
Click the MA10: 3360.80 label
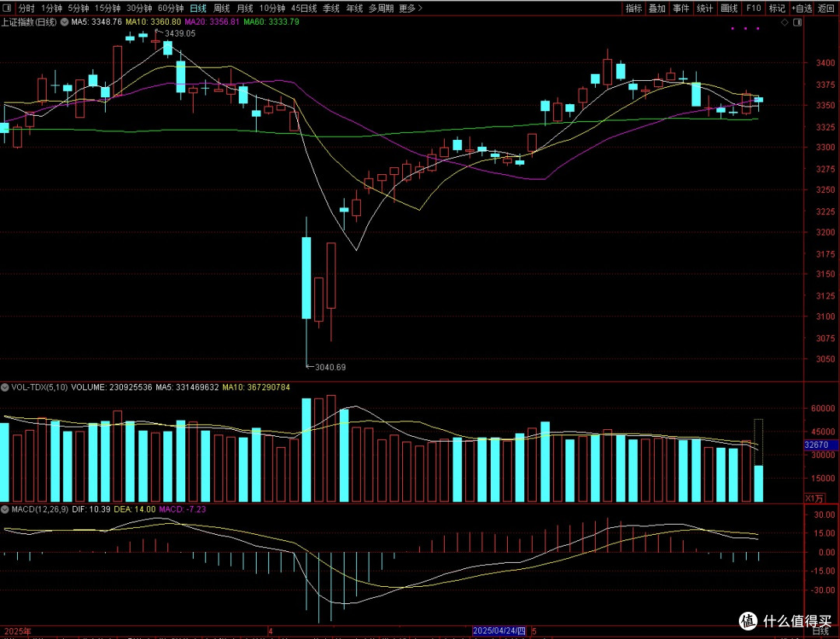[x=153, y=22]
